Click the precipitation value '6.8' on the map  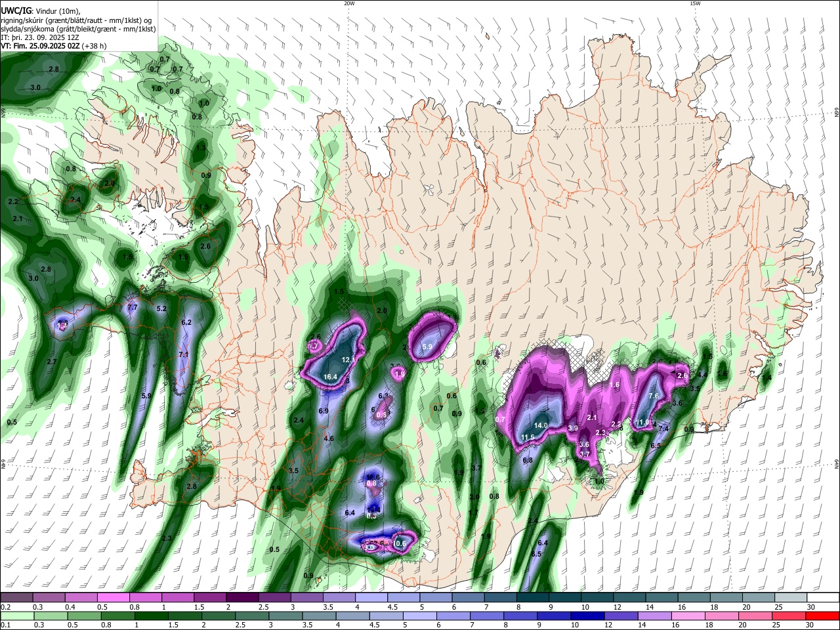pyautogui.click(x=528, y=461)
